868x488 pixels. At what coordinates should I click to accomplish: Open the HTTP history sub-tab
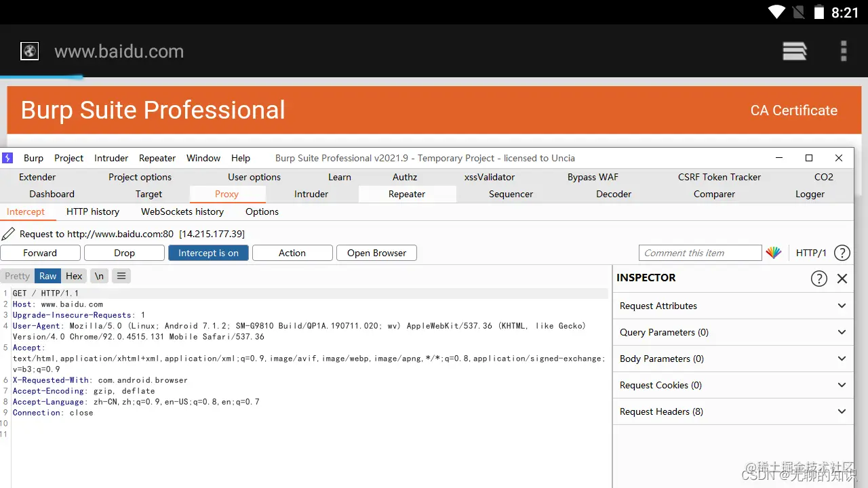coord(93,211)
